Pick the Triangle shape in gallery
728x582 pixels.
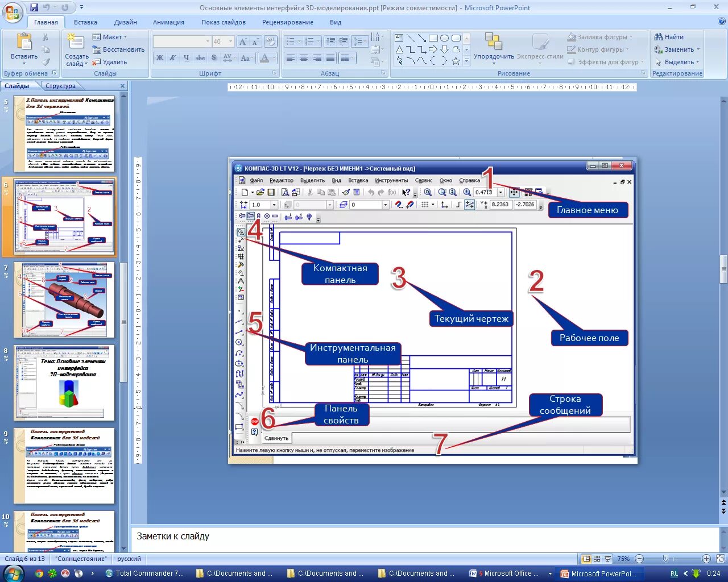[x=399, y=49]
